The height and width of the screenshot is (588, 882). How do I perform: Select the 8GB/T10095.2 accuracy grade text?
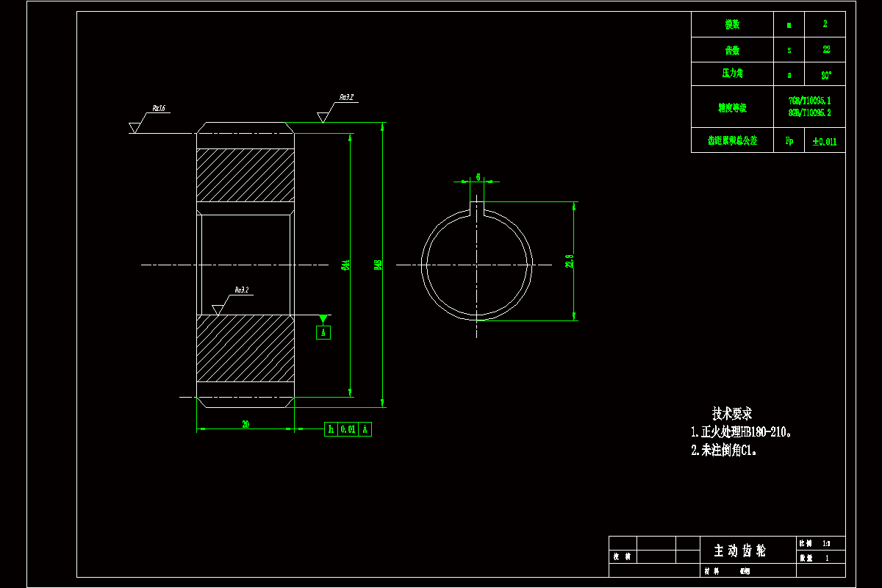(810, 113)
